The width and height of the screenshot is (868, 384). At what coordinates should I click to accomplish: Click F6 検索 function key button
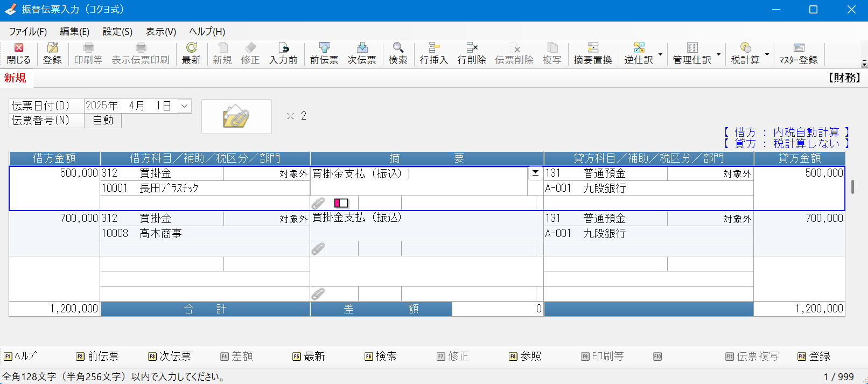tap(381, 356)
